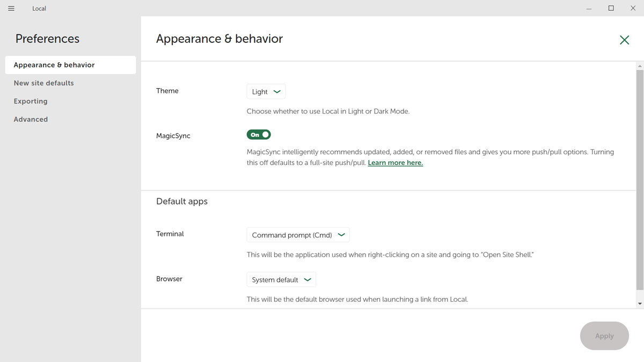The image size is (644, 362).
Task: Open the hamburger main menu
Action: pyautogui.click(x=11, y=9)
